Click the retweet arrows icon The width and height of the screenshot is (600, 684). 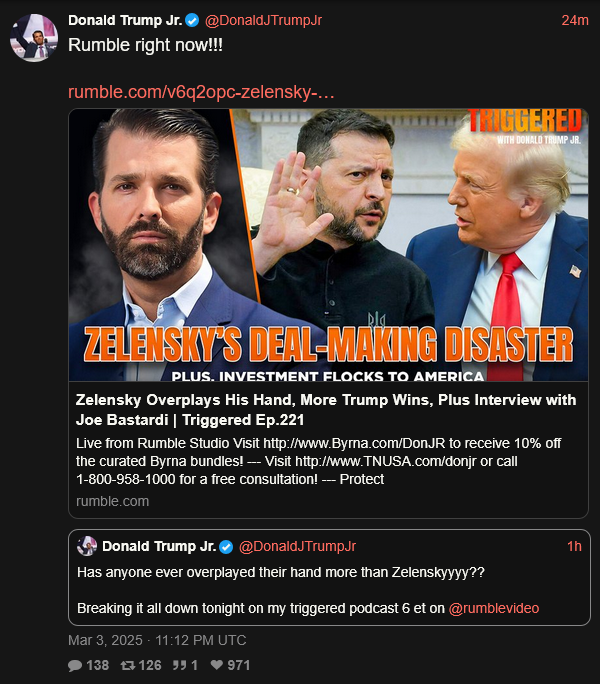pos(127,665)
